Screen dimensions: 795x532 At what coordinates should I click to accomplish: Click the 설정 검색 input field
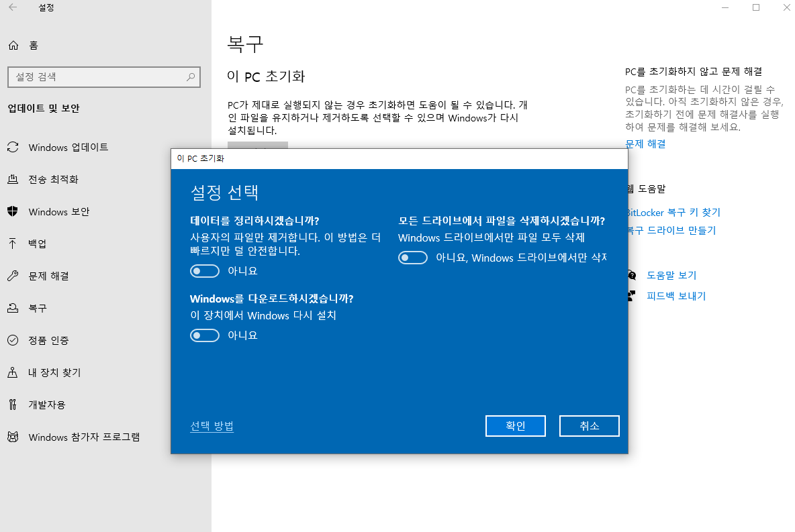click(x=104, y=77)
